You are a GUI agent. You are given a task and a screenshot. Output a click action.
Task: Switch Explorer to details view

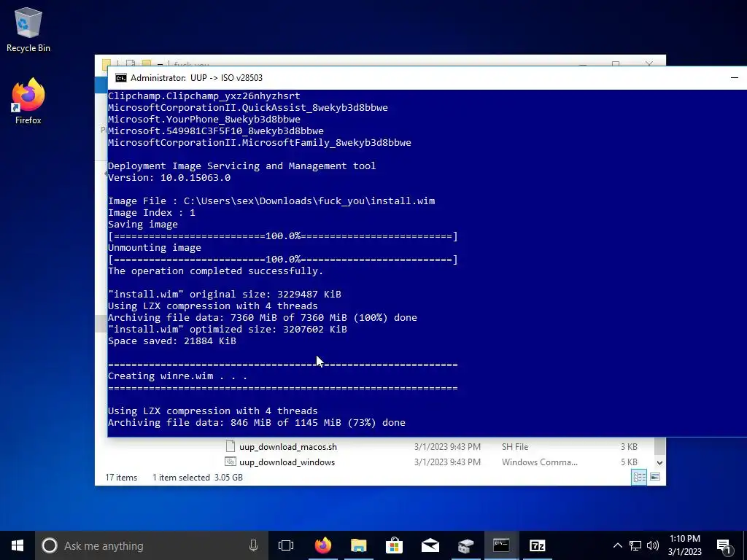click(639, 477)
